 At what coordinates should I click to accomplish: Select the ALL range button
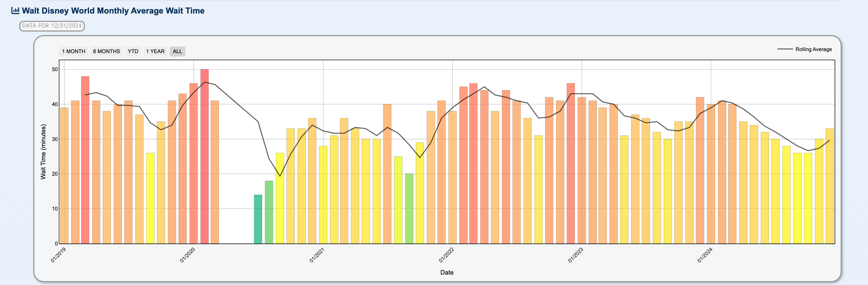(x=177, y=51)
